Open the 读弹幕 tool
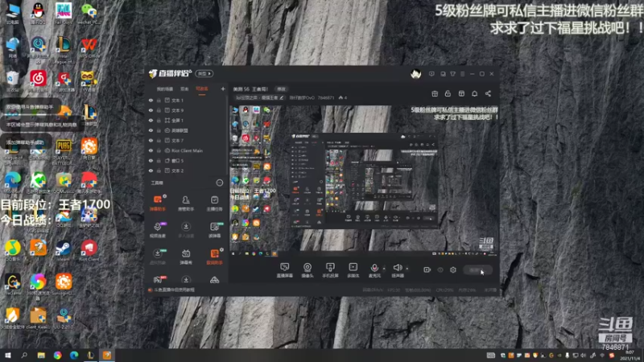The width and height of the screenshot is (644, 362). pos(214,230)
